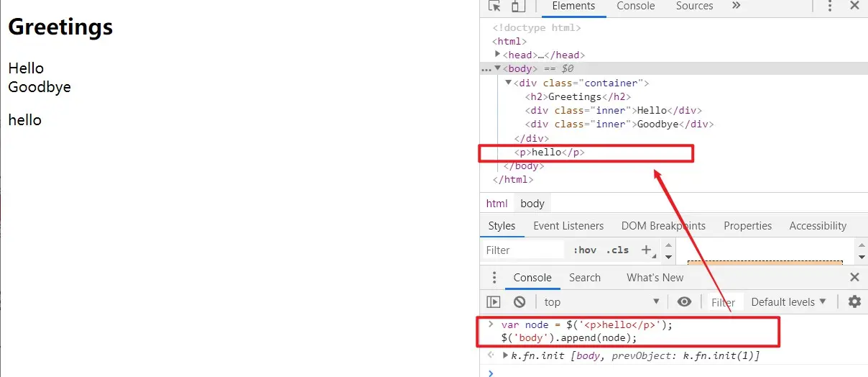868x377 pixels.
Task: Create live expression eye icon
Action: 685,302
